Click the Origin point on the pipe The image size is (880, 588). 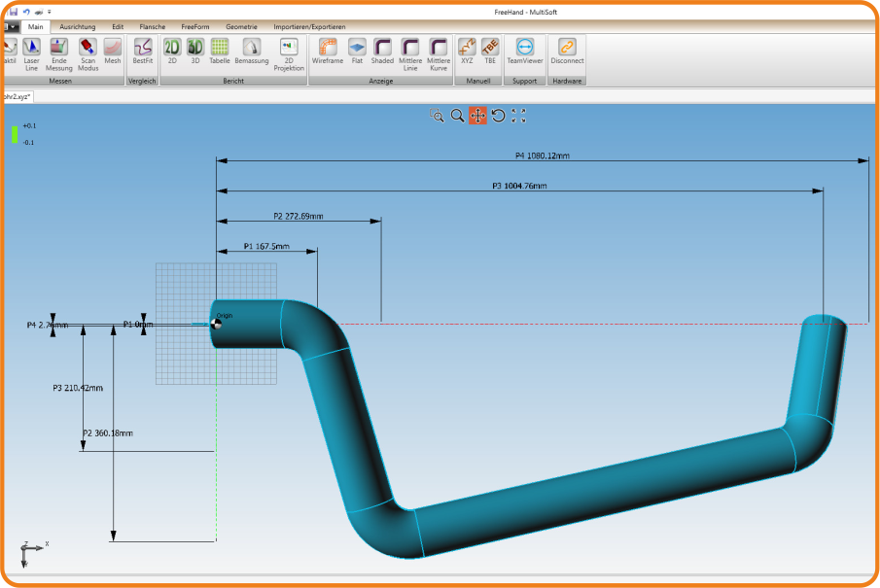[x=216, y=324]
